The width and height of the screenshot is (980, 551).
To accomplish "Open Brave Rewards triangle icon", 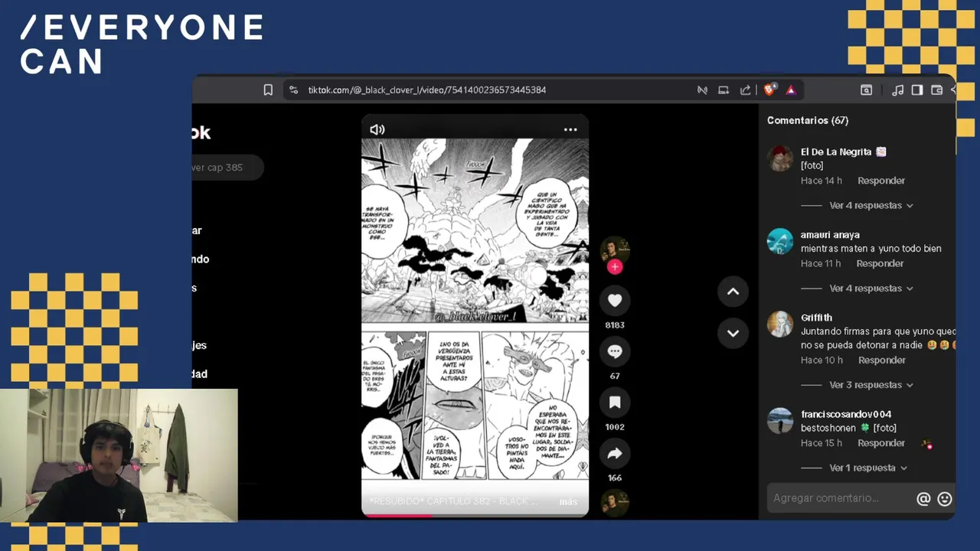I will (x=791, y=90).
